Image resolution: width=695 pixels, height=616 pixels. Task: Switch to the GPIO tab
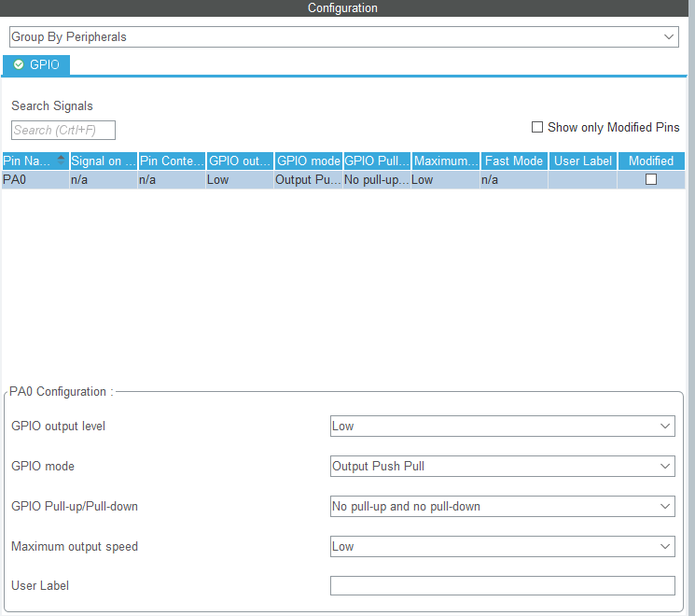click(36, 65)
